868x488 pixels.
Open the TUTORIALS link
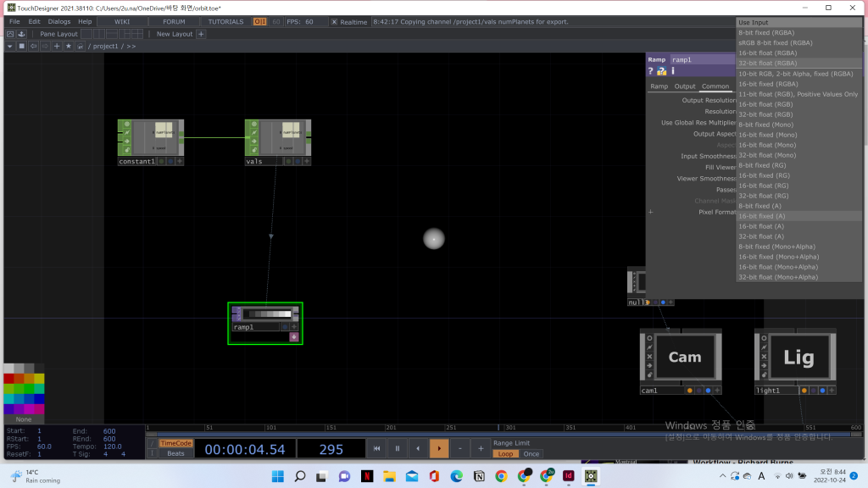tap(225, 21)
